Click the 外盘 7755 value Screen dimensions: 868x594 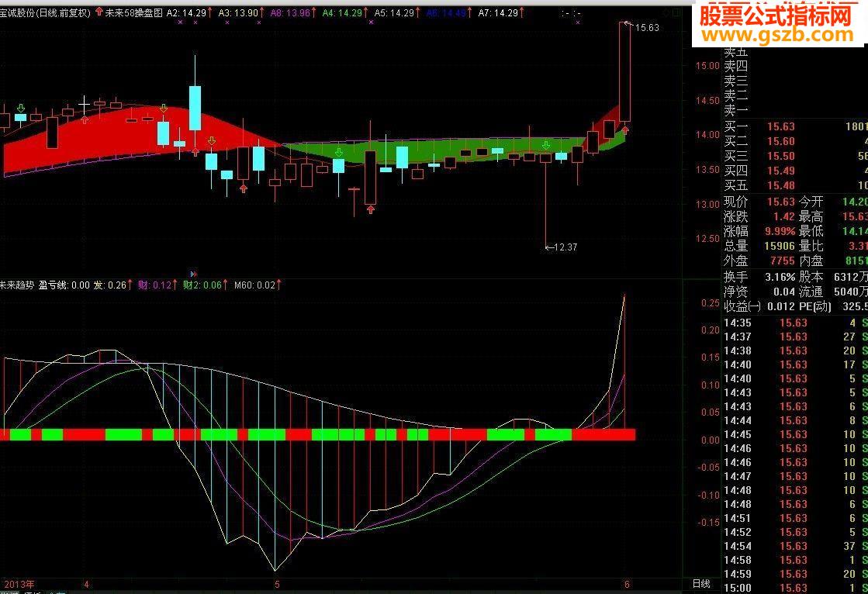(x=782, y=261)
